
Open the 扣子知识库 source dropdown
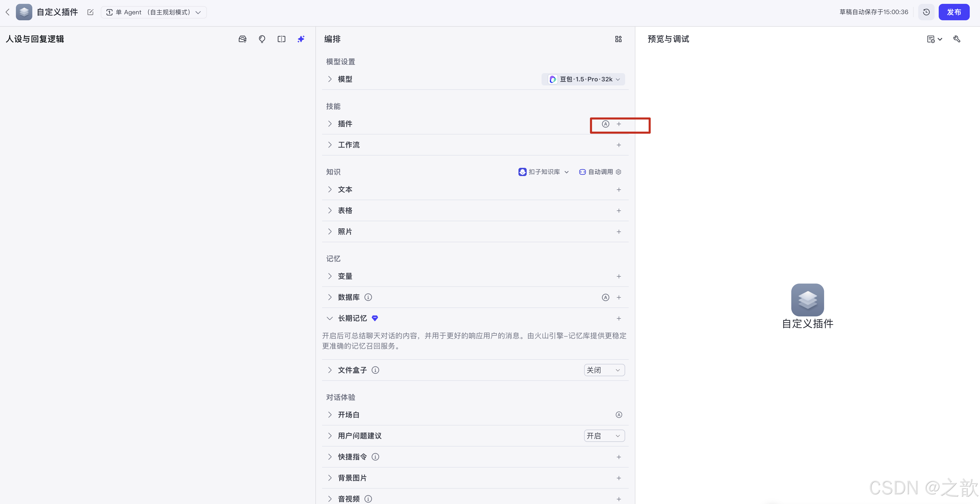pyautogui.click(x=544, y=172)
